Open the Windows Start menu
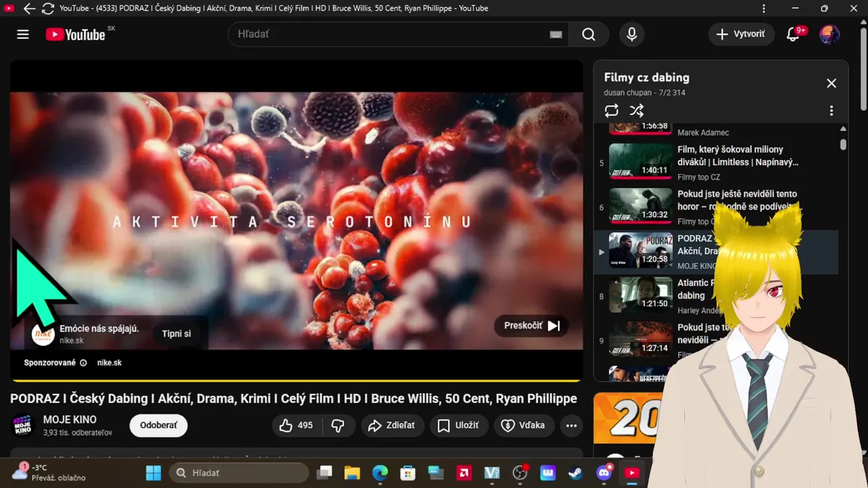 click(x=154, y=472)
